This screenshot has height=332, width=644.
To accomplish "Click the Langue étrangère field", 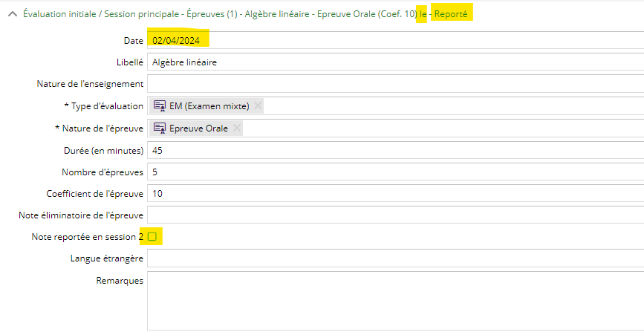I will coord(395,258).
